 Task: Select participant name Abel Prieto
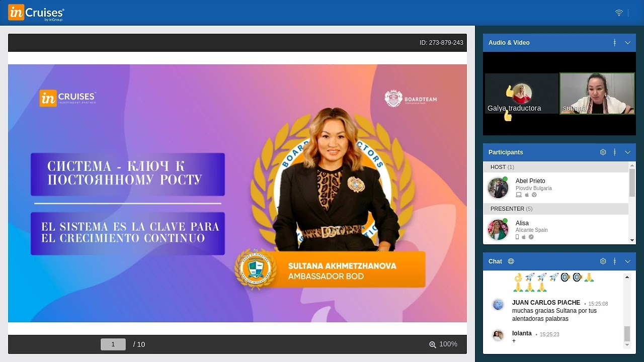(530, 181)
